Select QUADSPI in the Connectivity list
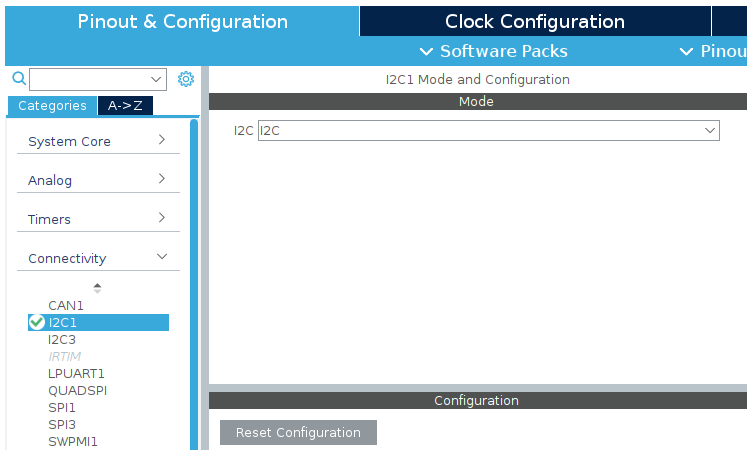Viewport: 747px width, 450px height. tap(78, 390)
